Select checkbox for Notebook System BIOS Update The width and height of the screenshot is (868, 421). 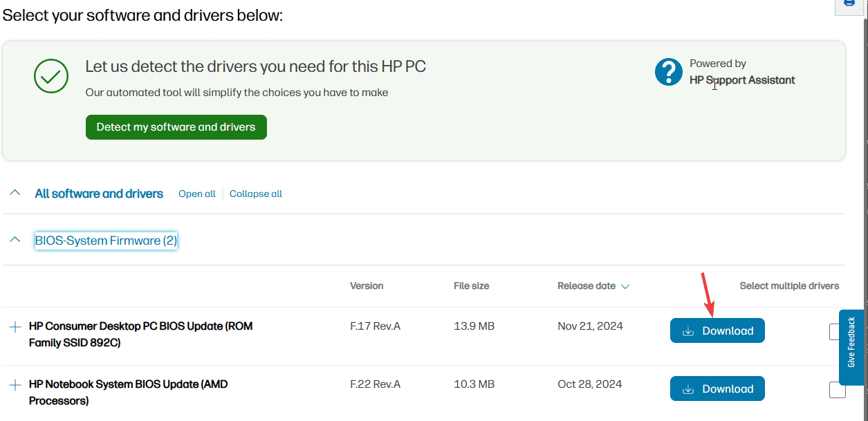tap(837, 390)
